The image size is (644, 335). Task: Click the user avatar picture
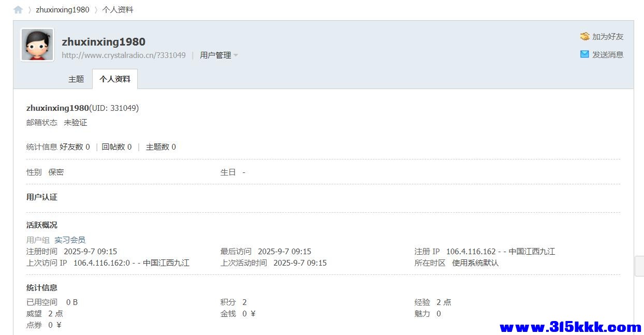point(37,45)
